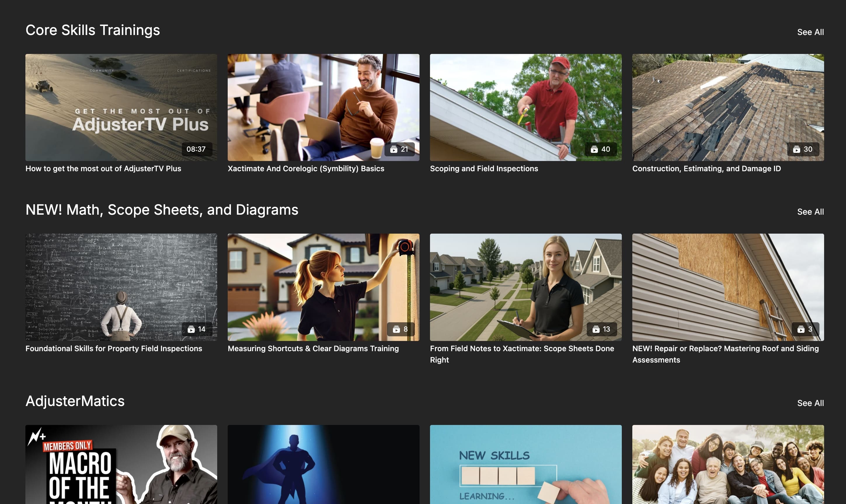Click the 14 videos collection icon
846x504 pixels.
coord(191,329)
